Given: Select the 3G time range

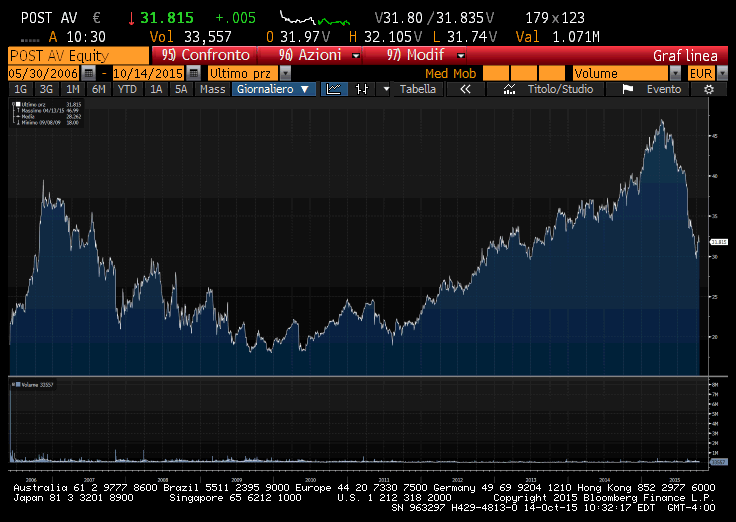Looking at the screenshot, I should tap(46, 89).
